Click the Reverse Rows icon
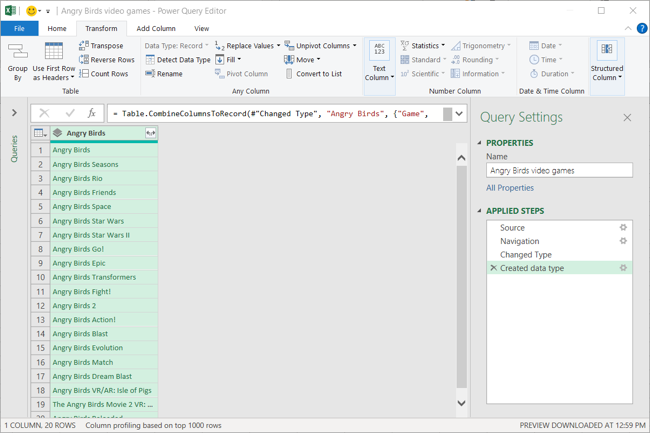The height and width of the screenshot is (433, 650). pos(85,60)
